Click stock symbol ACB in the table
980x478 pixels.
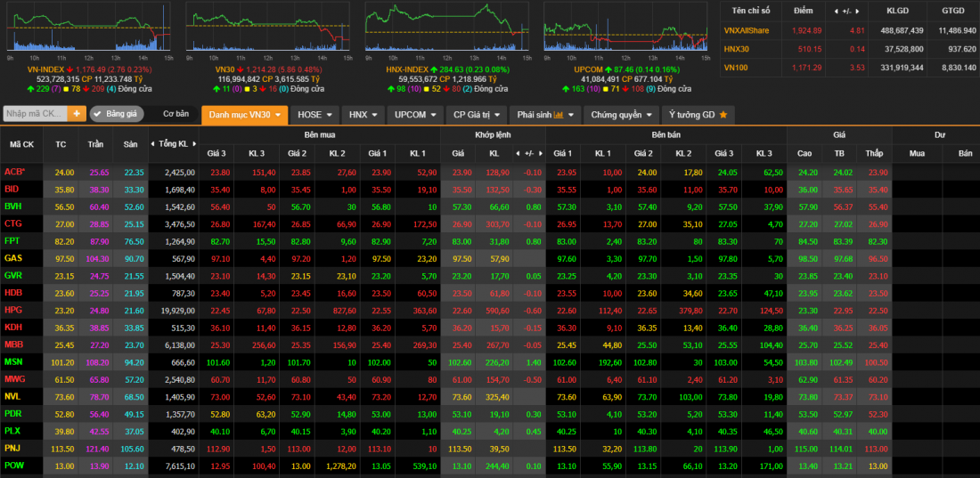tap(14, 172)
